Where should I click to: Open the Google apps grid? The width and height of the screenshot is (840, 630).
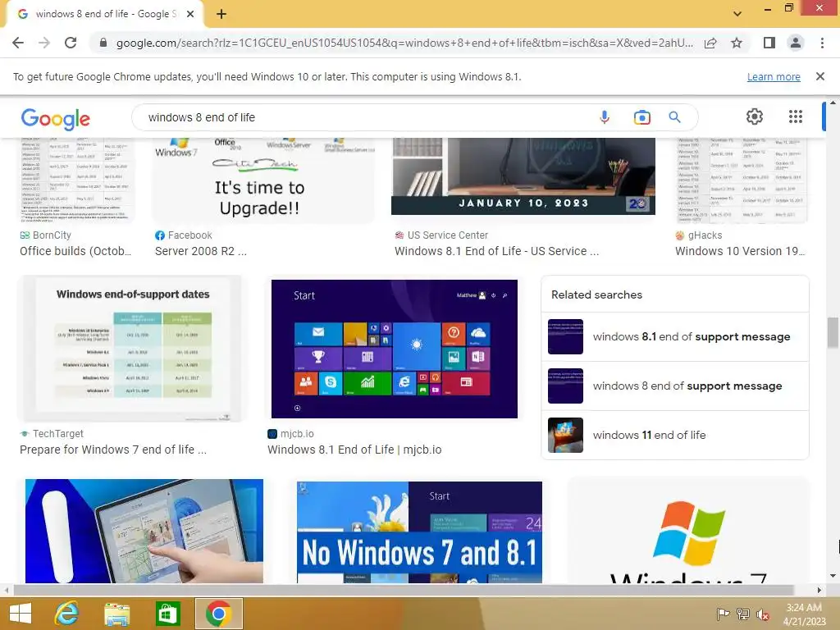pos(796,116)
